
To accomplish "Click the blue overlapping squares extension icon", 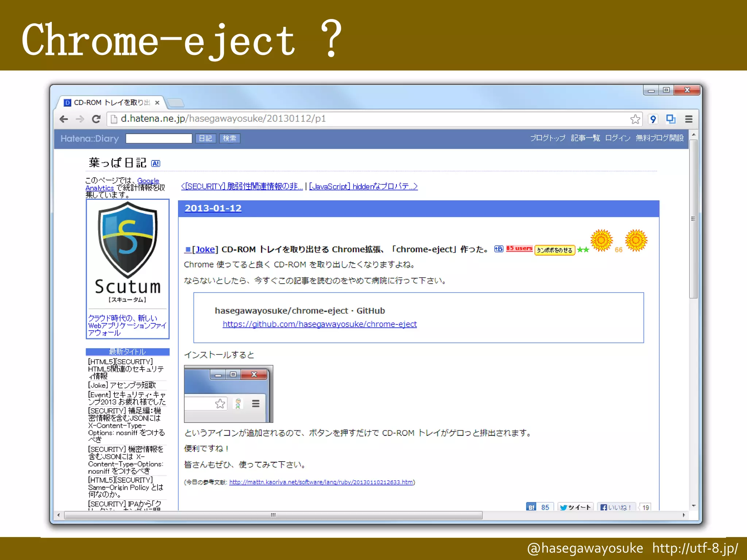I will 670,119.
